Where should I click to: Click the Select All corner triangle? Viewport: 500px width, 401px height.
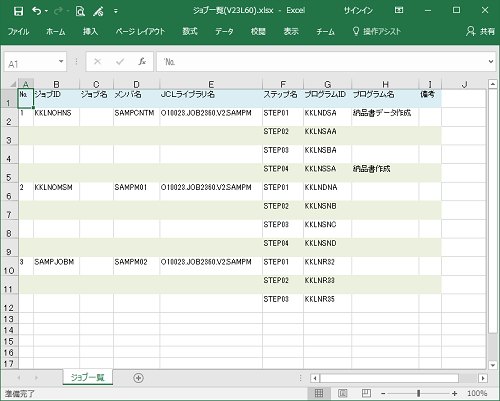point(13,83)
